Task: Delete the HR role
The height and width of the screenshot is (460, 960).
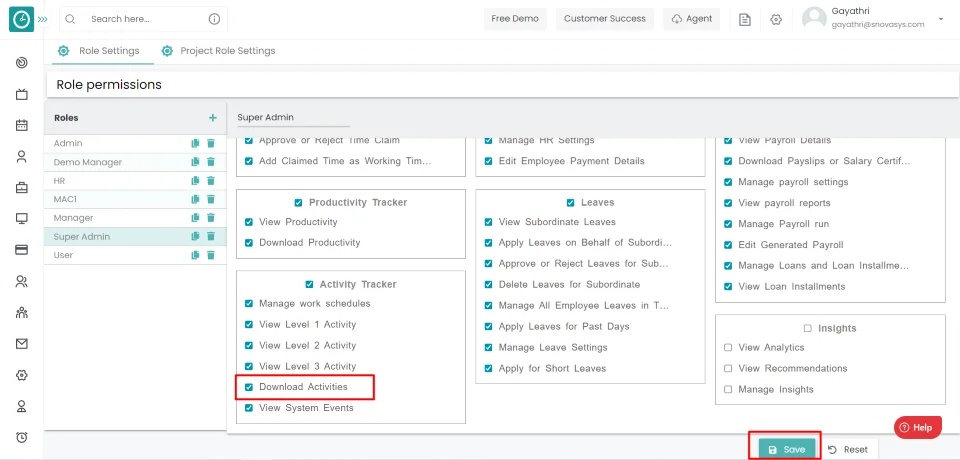Action: [211, 181]
